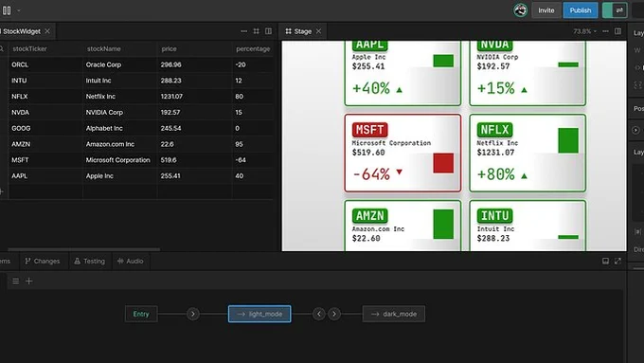Switch to the Changes tab
The image size is (644, 363).
[x=43, y=261]
